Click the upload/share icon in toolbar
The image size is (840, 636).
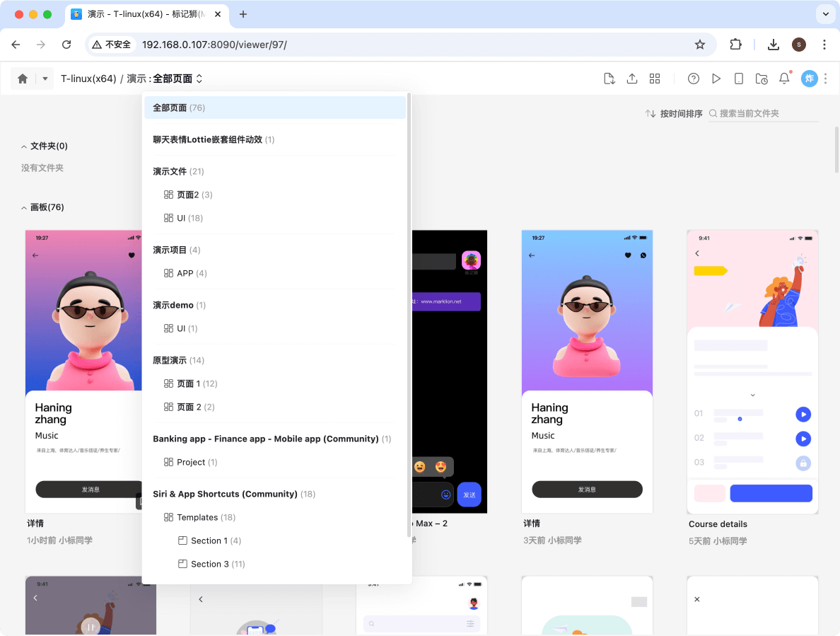[631, 79]
